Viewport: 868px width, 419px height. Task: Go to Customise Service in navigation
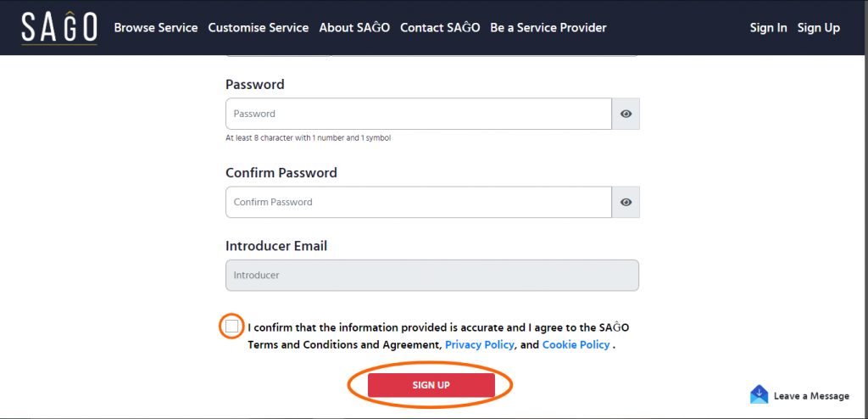pos(259,28)
